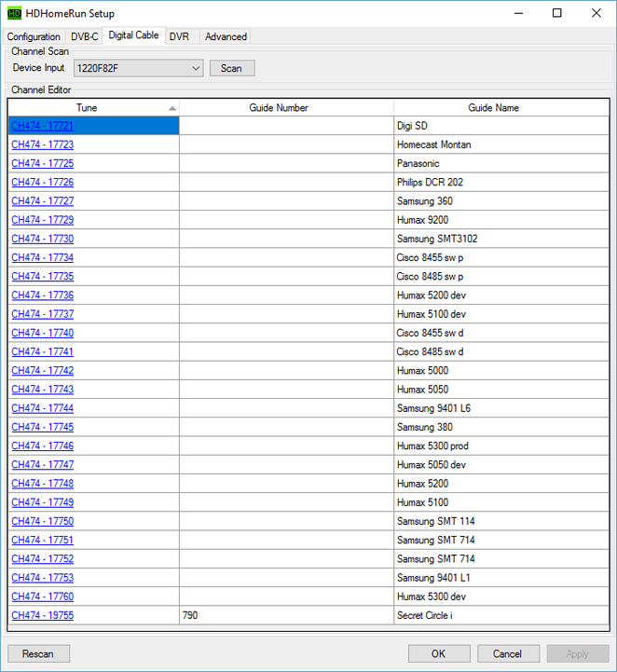Select the Samsung 9401 L6 cell
Screen dimensions: 617x672
point(501,408)
